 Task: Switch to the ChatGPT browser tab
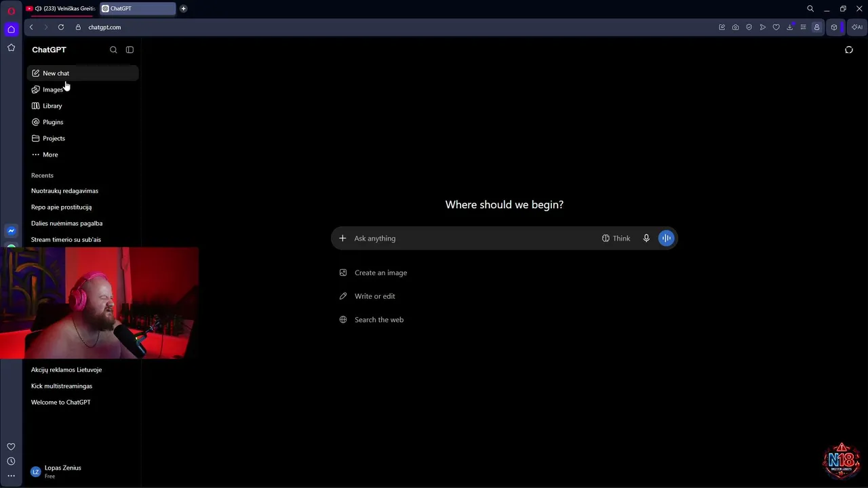[138, 9]
